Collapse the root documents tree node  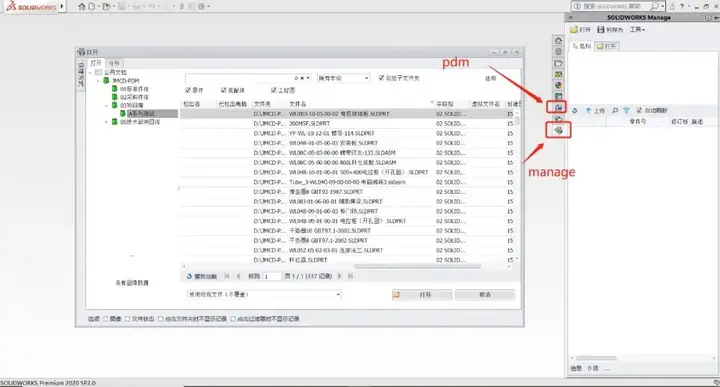(x=90, y=73)
